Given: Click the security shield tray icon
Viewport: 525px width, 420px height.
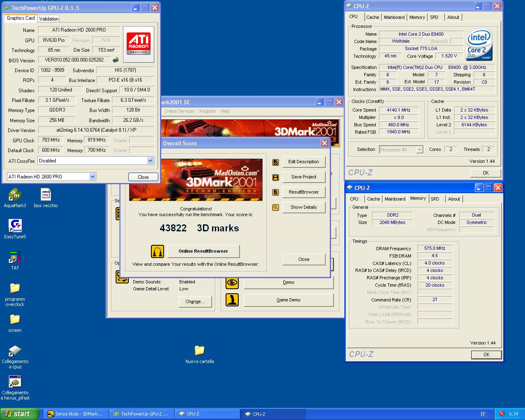Looking at the screenshot, I should click(x=502, y=414).
